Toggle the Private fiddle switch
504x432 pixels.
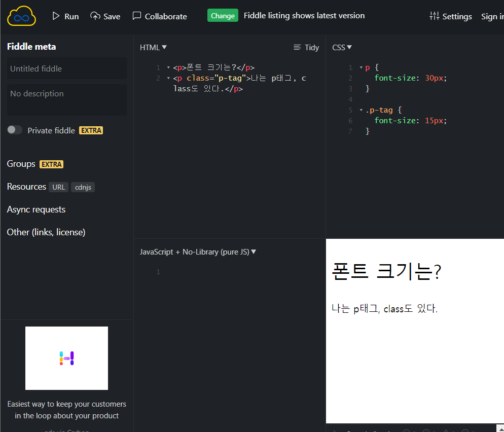[x=15, y=130]
